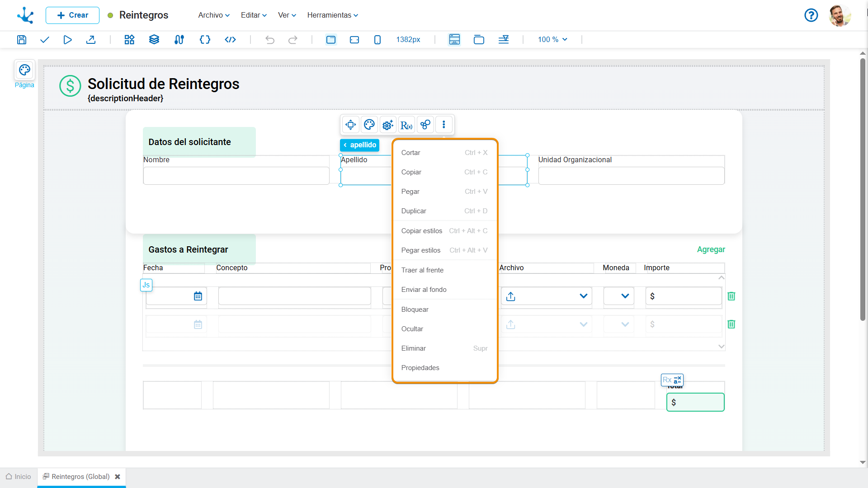Open the Moneda dropdown in first row
868x488 pixels.
(619, 296)
